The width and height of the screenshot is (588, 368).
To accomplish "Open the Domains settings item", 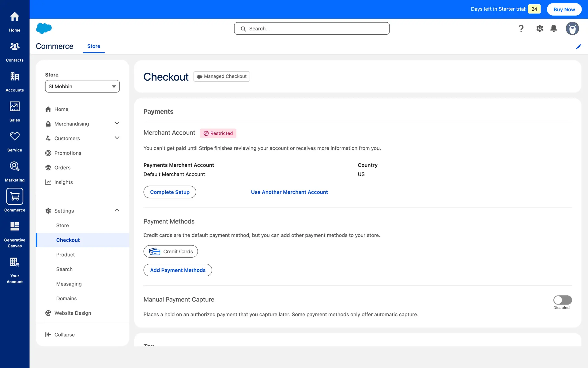I will 66,298.
